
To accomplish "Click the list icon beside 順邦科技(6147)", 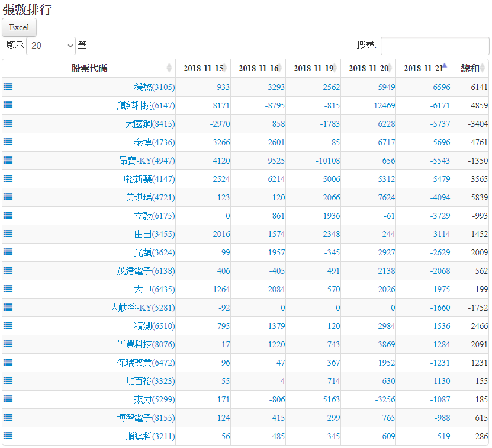I will click(x=8, y=105).
